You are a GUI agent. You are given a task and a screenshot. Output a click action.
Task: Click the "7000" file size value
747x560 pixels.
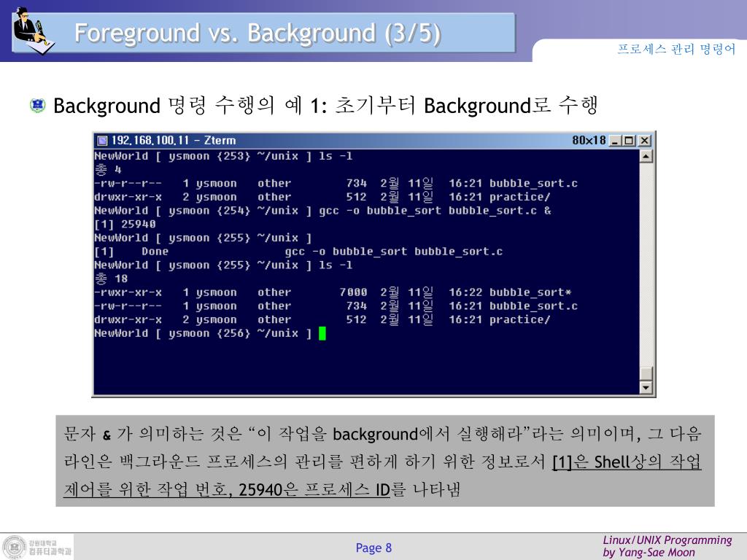[353, 292]
